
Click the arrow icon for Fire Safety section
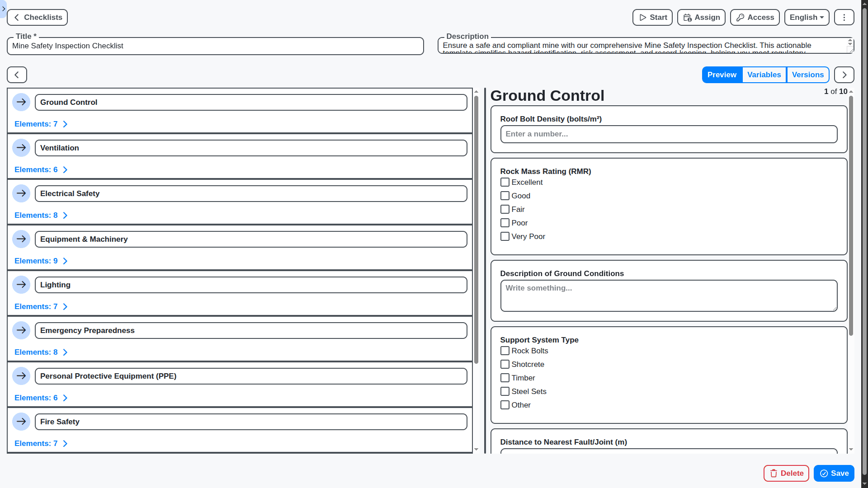click(21, 421)
